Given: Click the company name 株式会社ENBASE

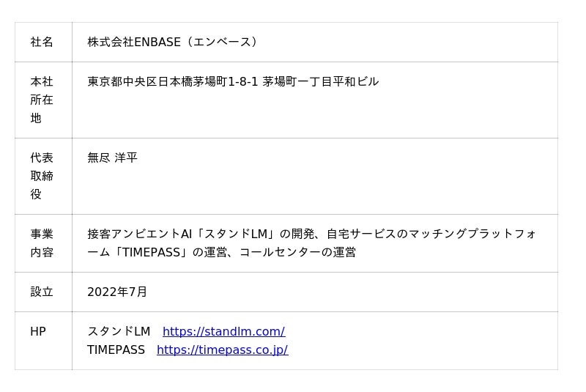Looking at the screenshot, I should coord(134,42).
